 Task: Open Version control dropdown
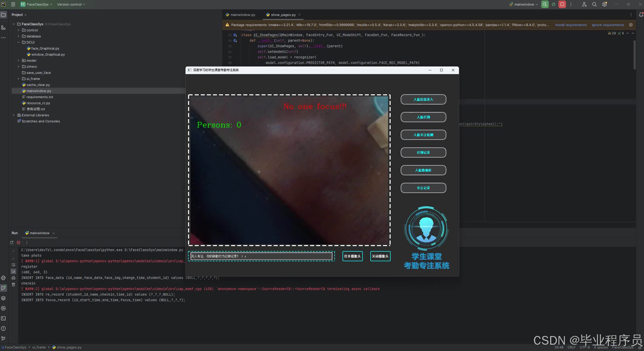71,4
